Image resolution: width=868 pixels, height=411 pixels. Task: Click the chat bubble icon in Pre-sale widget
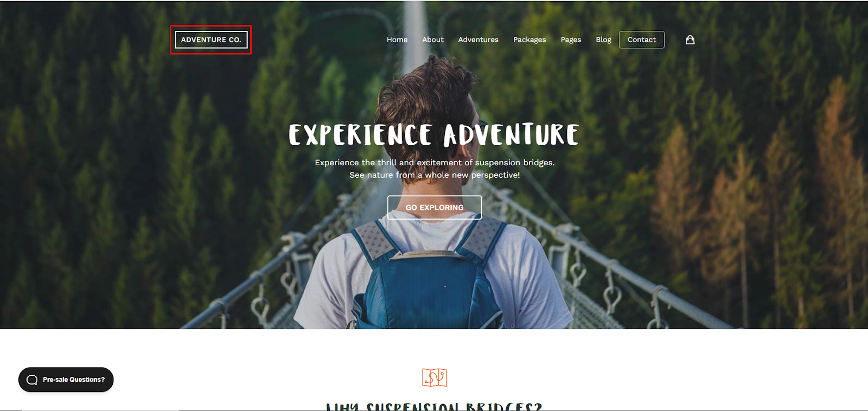(32, 380)
